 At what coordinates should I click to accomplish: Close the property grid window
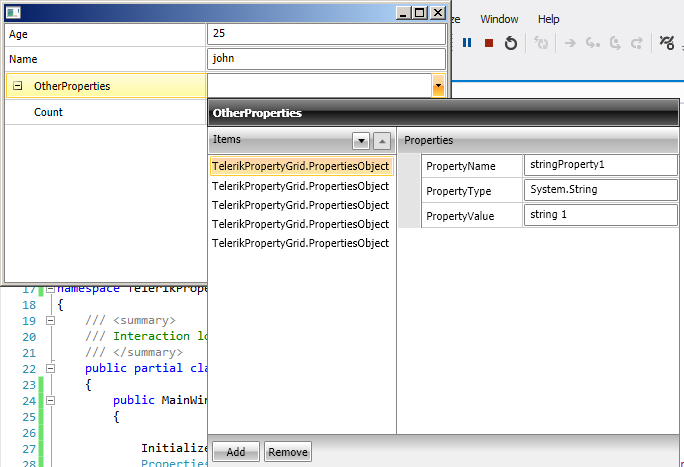click(438, 13)
